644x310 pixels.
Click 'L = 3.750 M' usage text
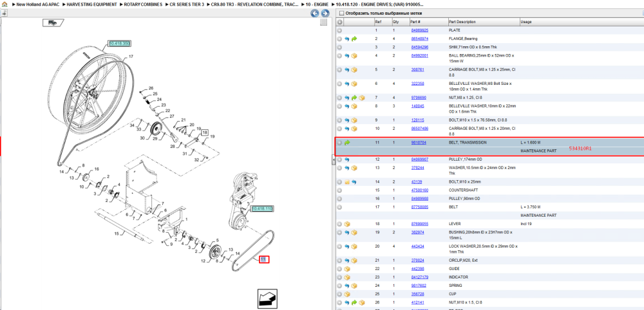[x=531, y=207]
